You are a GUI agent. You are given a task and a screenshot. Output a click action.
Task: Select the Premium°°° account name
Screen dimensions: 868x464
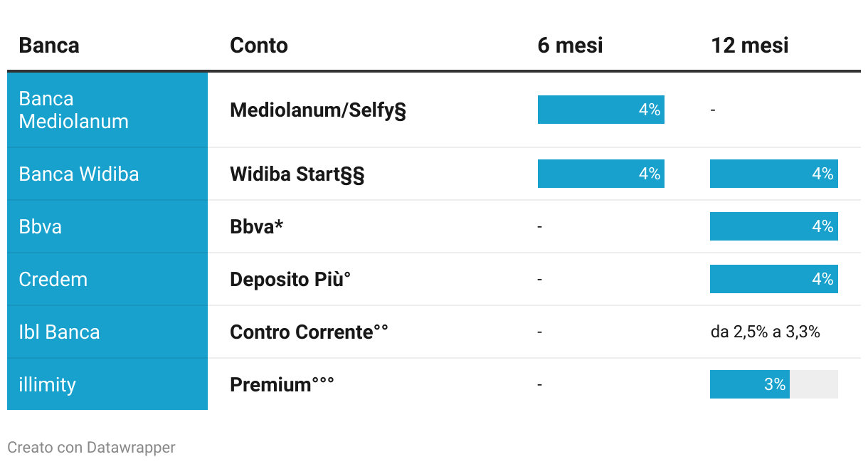point(282,384)
